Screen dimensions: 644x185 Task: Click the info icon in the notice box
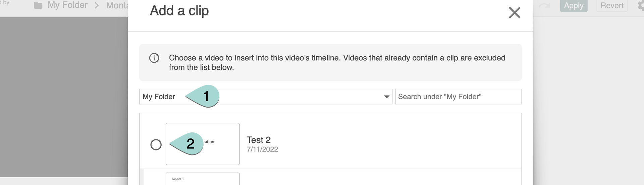pos(154,58)
